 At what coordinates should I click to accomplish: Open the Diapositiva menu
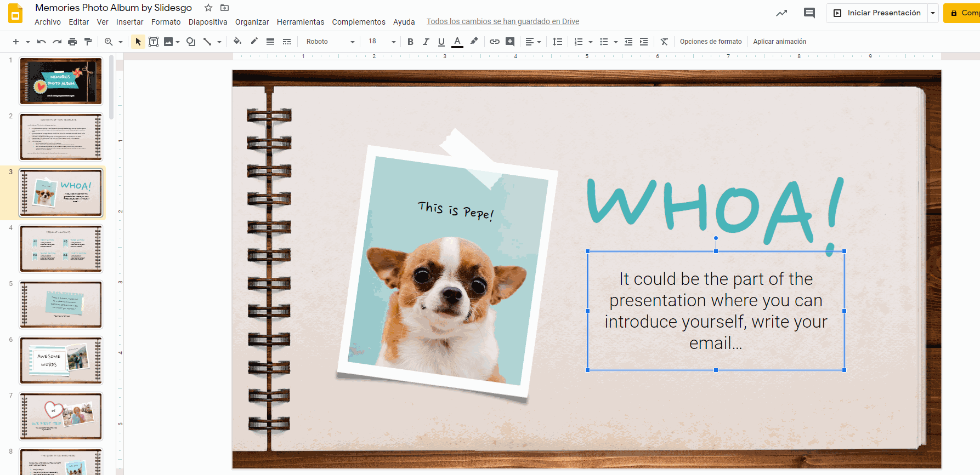(208, 22)
